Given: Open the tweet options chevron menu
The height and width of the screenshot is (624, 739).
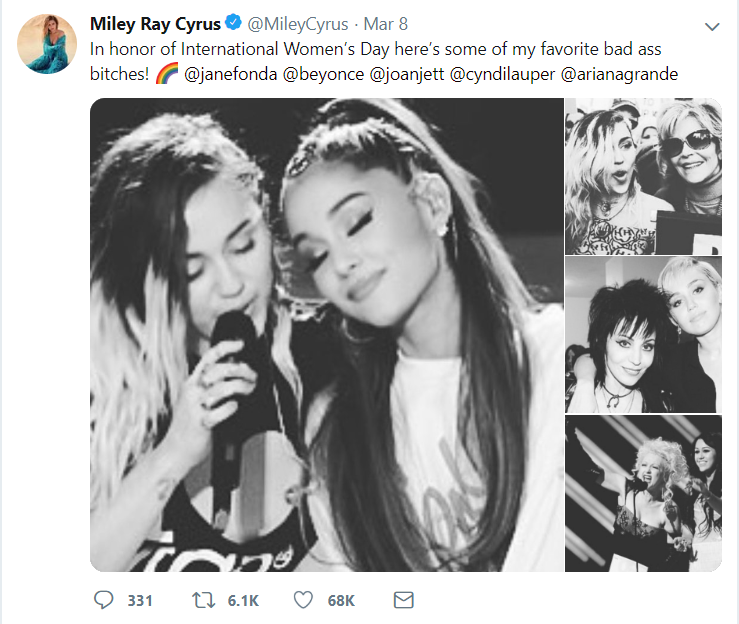Looking at the screenshot, I should click(x=711, y=26).
